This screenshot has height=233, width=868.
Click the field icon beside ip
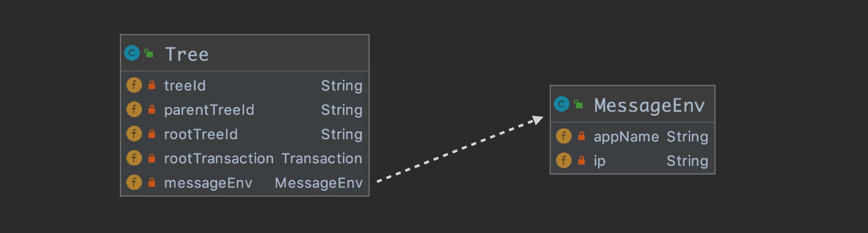pyautogui.click(x=563, y=160)
